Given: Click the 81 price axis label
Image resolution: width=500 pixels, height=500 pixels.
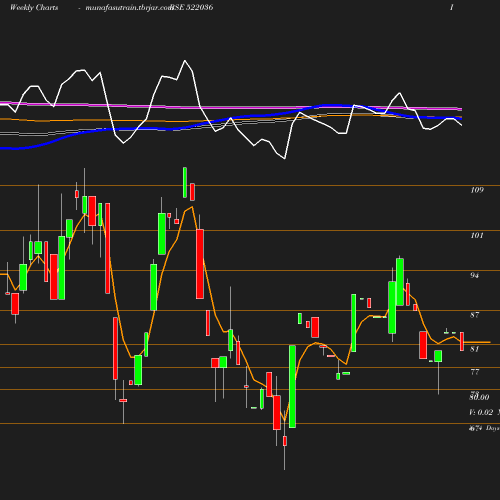Looking at the screenshot, I should pos(474,349).
